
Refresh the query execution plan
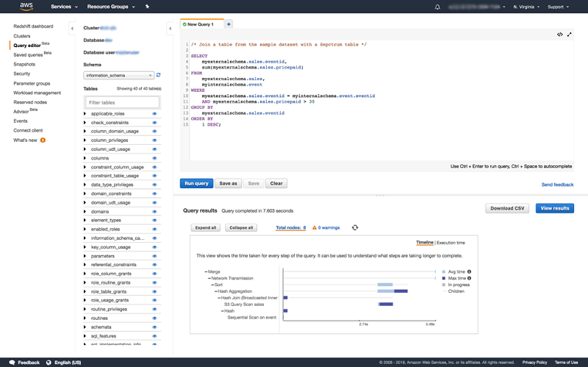click(355, 227)
